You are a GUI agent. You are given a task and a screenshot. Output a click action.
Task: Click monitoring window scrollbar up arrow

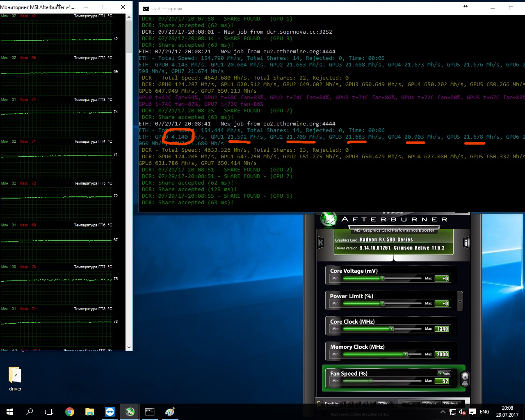129,17
